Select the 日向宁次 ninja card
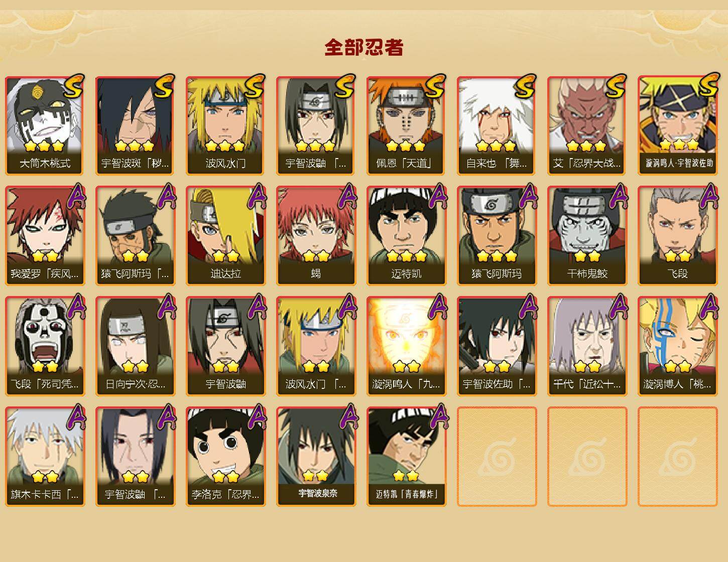 pyautogui.click(x=135, y=346)
